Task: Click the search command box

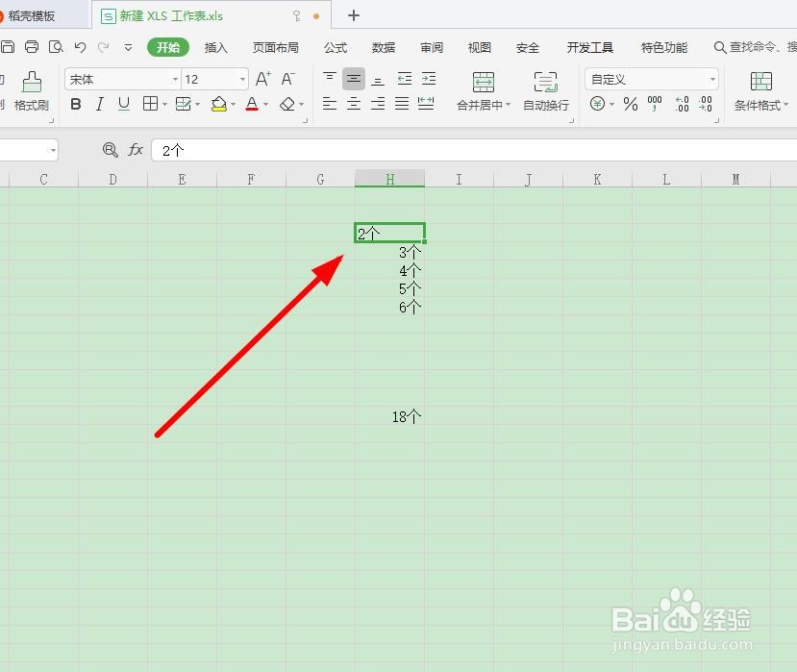Action: pyautogui.click(x=755, y=47)
